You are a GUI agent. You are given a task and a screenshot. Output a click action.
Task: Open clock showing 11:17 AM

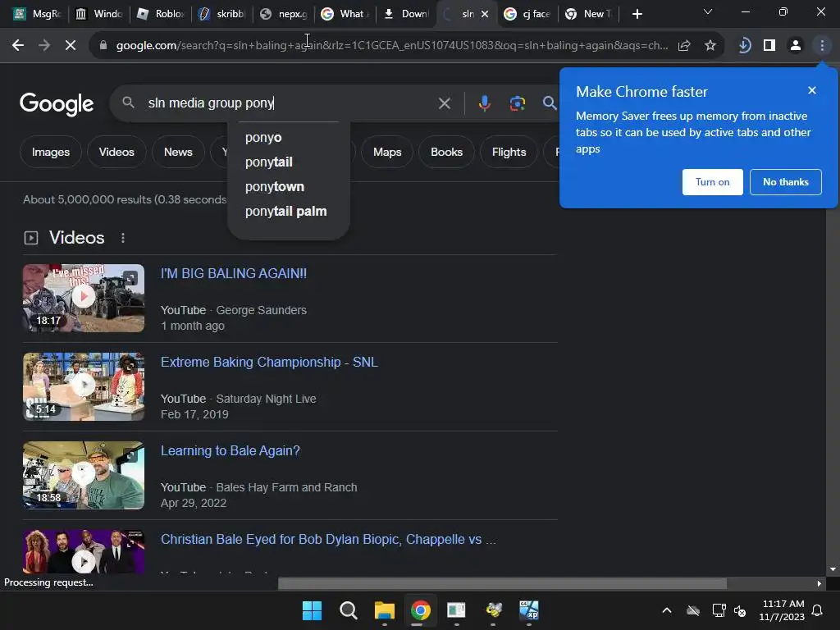(782, 610)
